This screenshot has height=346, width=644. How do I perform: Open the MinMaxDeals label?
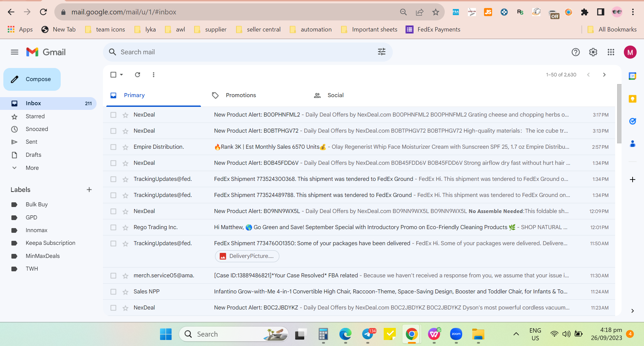(x=43, y=256)
